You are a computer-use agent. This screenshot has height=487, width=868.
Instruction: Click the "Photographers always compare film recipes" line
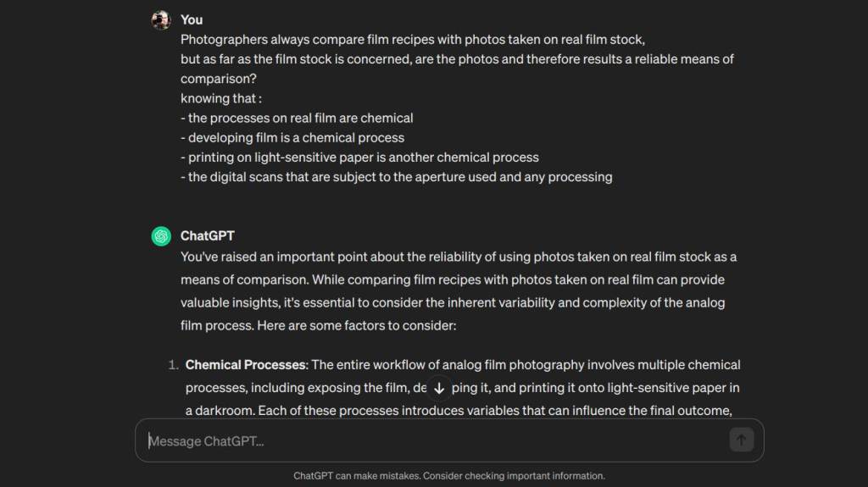(x=413, y=40)
